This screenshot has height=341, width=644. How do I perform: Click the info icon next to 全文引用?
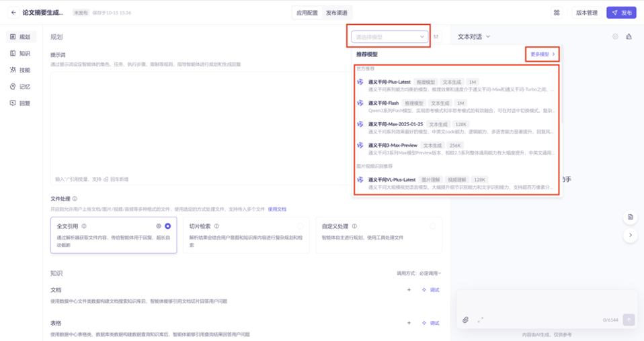click(84, 226)
